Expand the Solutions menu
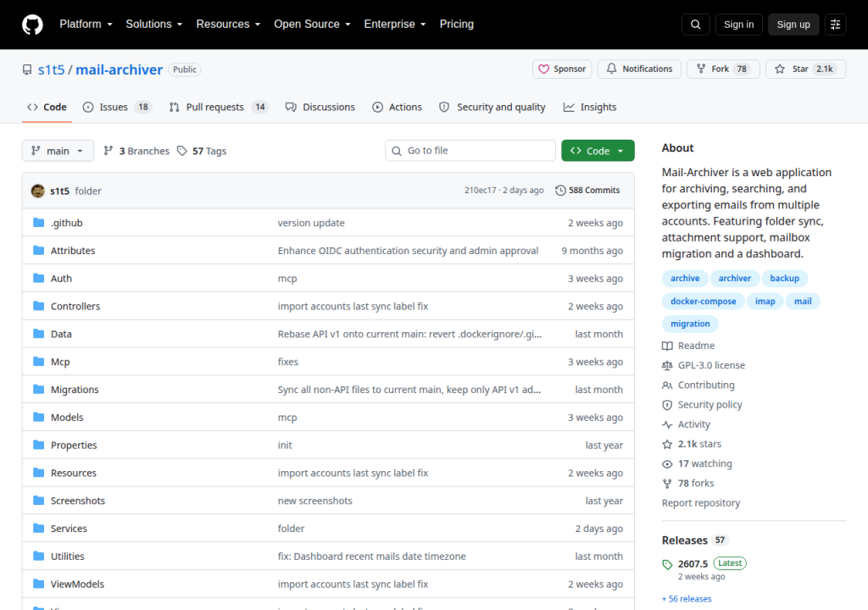The height and width of the screenshot is (610, 868). click(154, 25)
